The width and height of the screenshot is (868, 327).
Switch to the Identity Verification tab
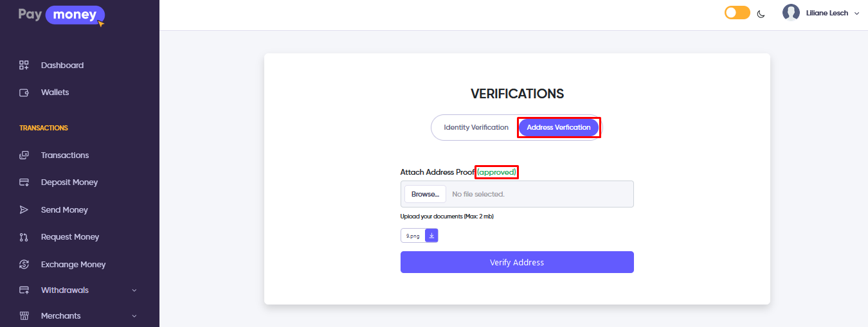(476, 127)
